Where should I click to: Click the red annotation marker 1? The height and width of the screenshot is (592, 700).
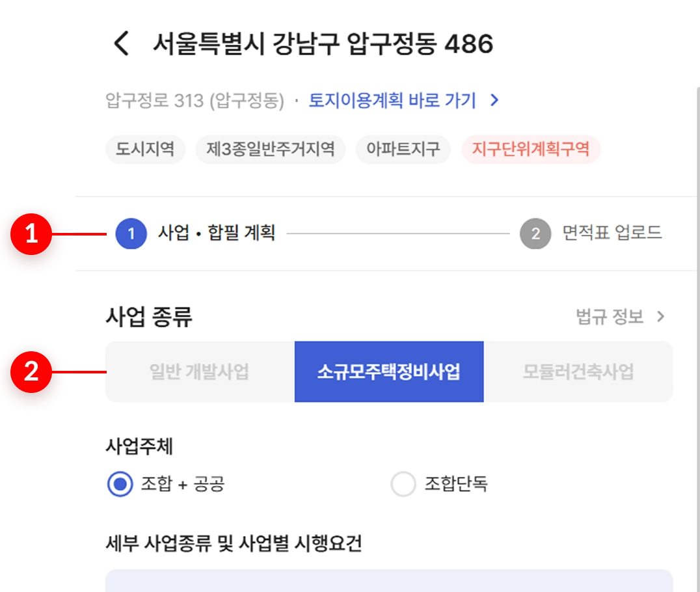tap(31, 234)
